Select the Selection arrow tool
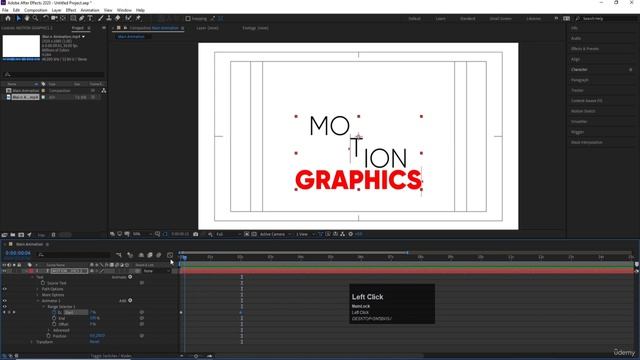 (18, 18)
